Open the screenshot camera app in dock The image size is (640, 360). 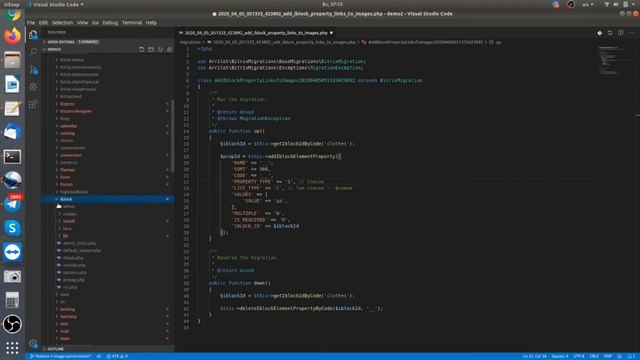(x=12, y=276)
